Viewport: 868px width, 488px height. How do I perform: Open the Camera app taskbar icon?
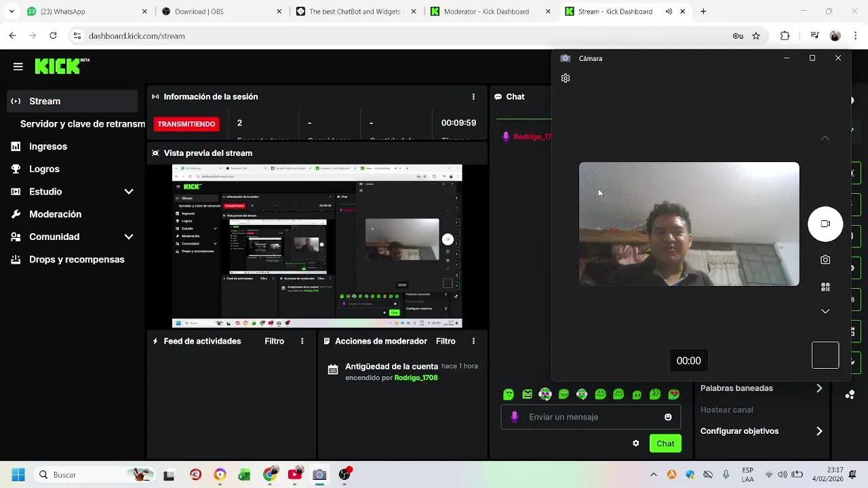point(319,475)
